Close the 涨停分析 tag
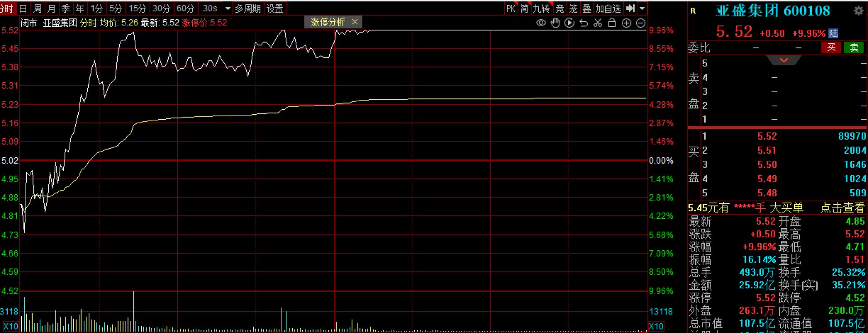This screenshot has height=333, width=868. click(355, 22)
